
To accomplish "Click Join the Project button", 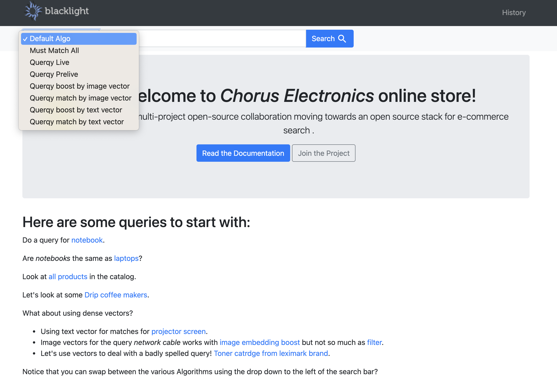I will (324, 153).
